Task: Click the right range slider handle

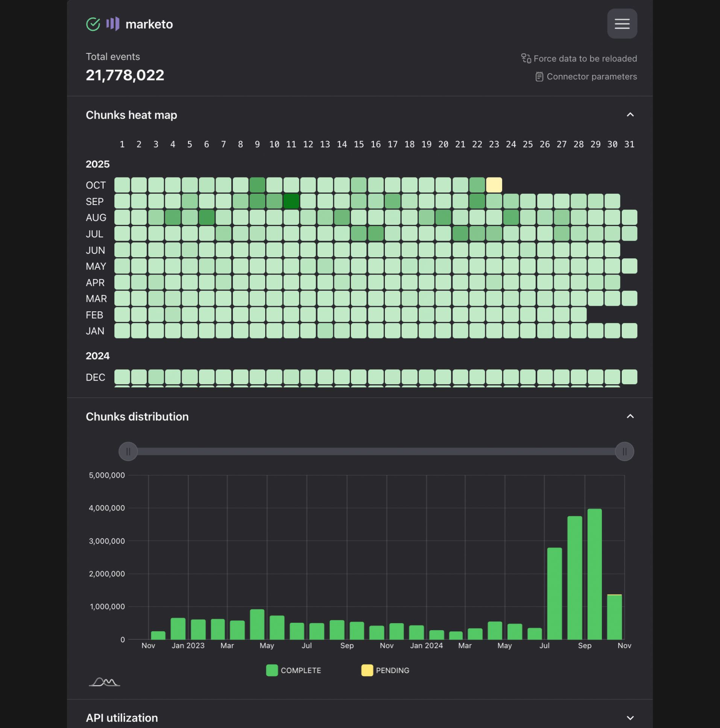Action: pos(624,451)
